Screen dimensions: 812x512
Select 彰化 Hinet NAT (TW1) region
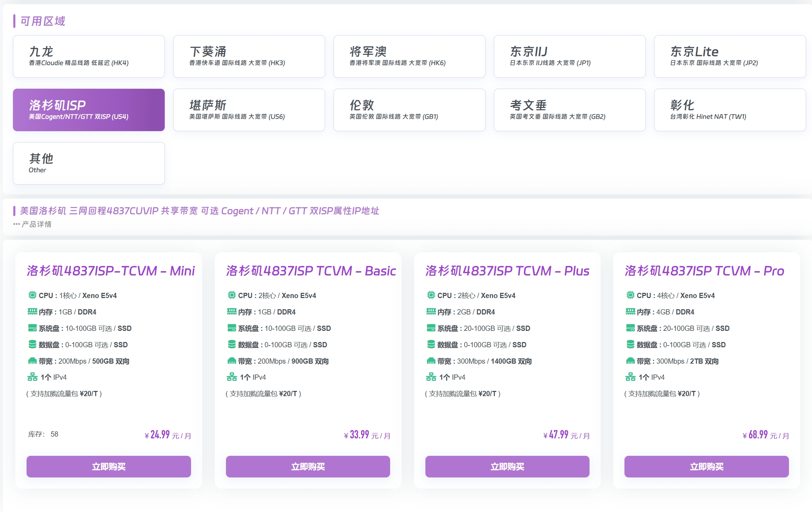730,110
